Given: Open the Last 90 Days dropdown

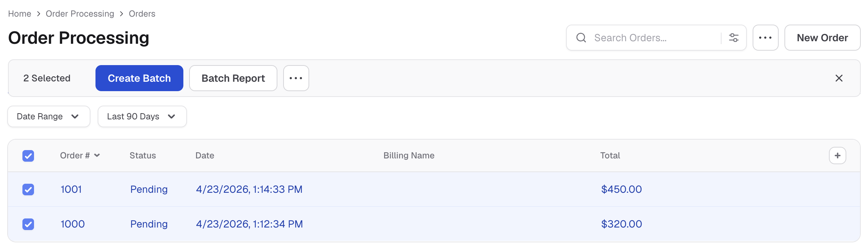Looking at the screenshot, I should [x=142, y=116].
